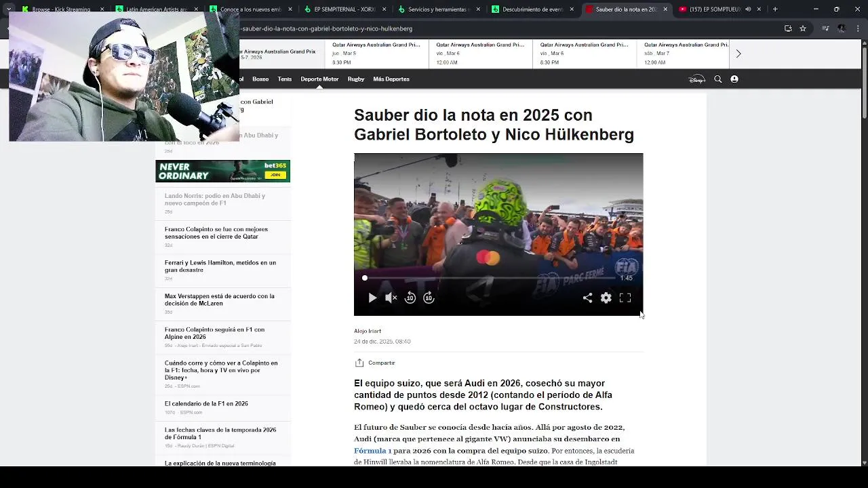Open the Boxeo menu
This screenshot has width=868, height=488.
[x=260, y=79]
